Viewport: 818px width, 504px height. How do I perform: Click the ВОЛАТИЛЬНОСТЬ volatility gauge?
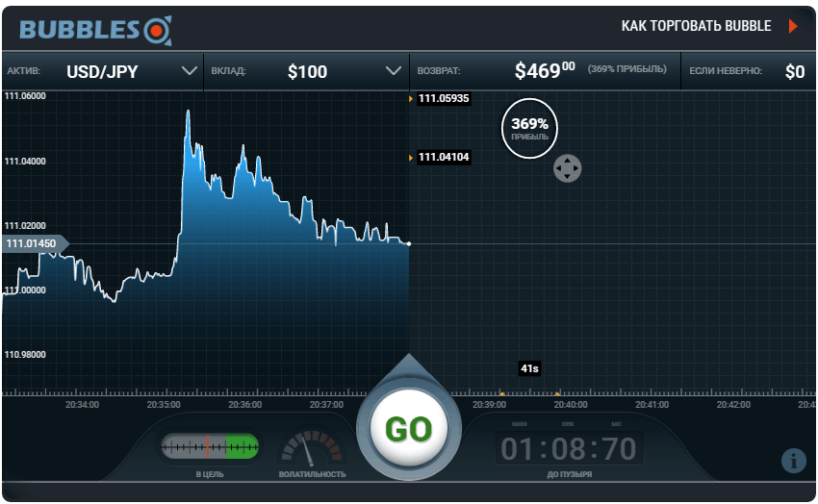tap(312, 448)
